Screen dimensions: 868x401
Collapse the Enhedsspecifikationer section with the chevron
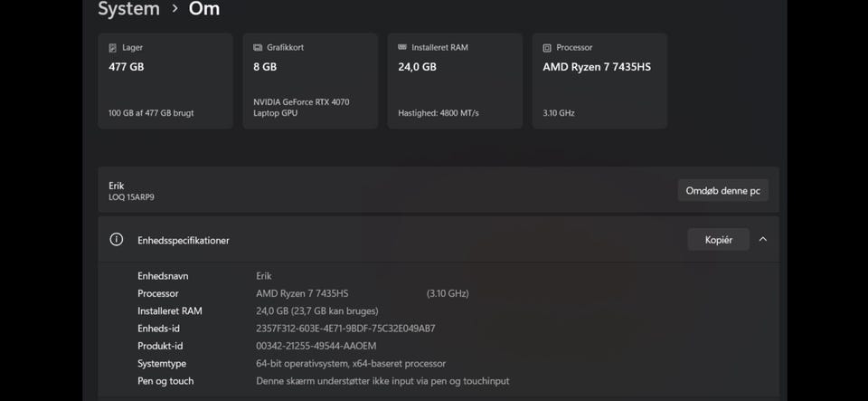point(763,240)
